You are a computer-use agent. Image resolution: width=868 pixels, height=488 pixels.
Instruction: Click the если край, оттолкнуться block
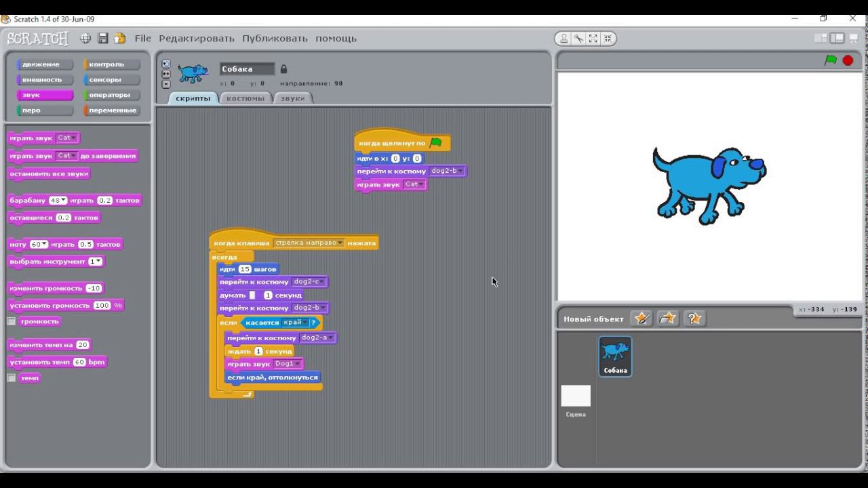[272, 378]
